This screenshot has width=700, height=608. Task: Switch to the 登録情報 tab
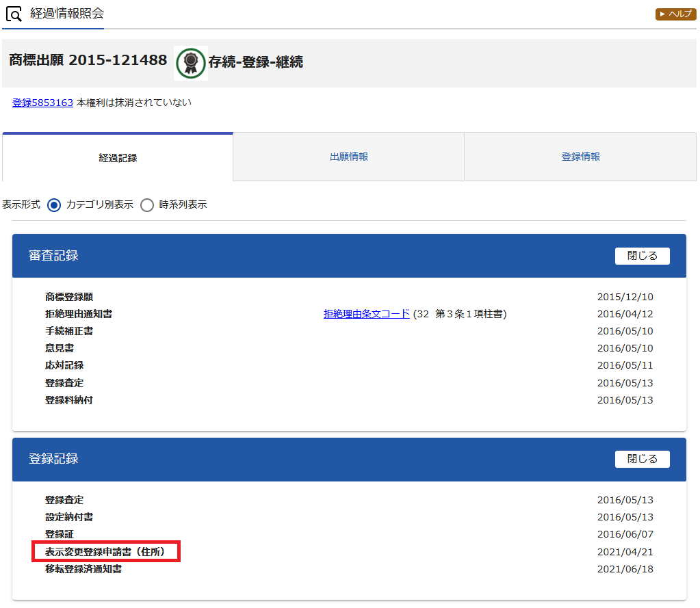click(x=580, y=157)
